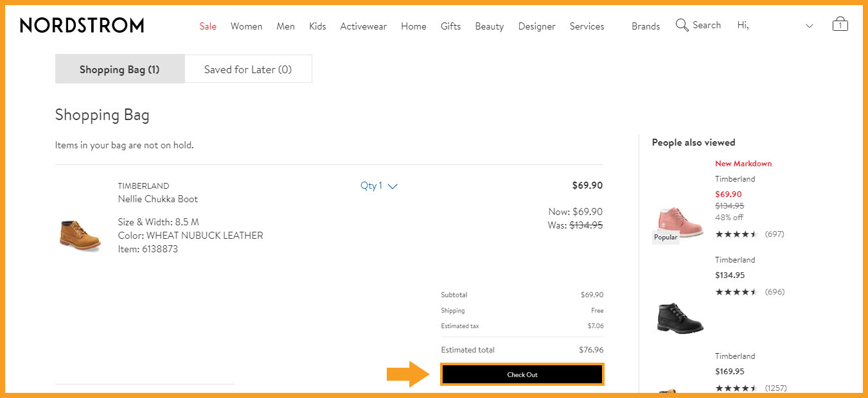Select the Estimated total $76.96 amount
The width and height of the screenshot is (868, 398).
pos(591,350)
